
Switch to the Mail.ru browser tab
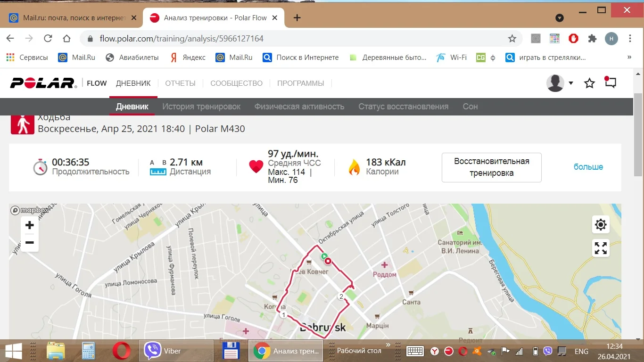(73, 18)
